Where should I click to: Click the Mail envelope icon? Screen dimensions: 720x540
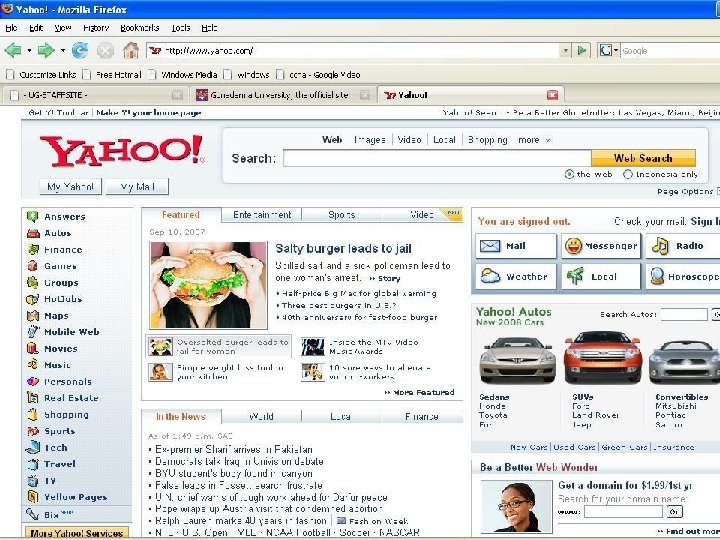[x=490, y=246]
